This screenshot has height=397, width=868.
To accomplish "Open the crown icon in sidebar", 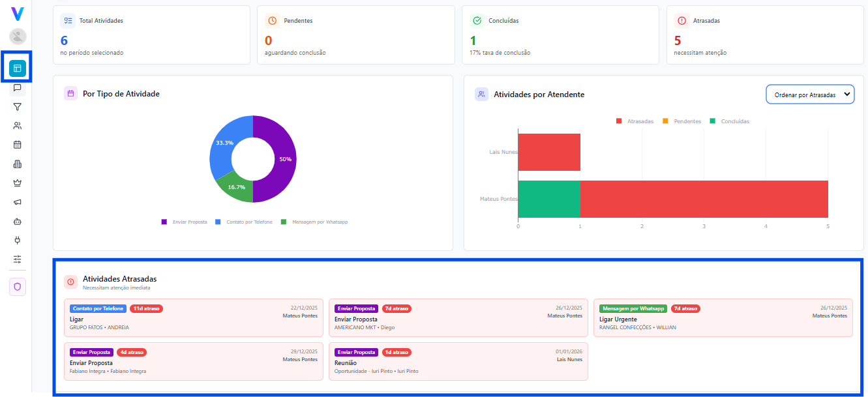I will click(18, 183).
